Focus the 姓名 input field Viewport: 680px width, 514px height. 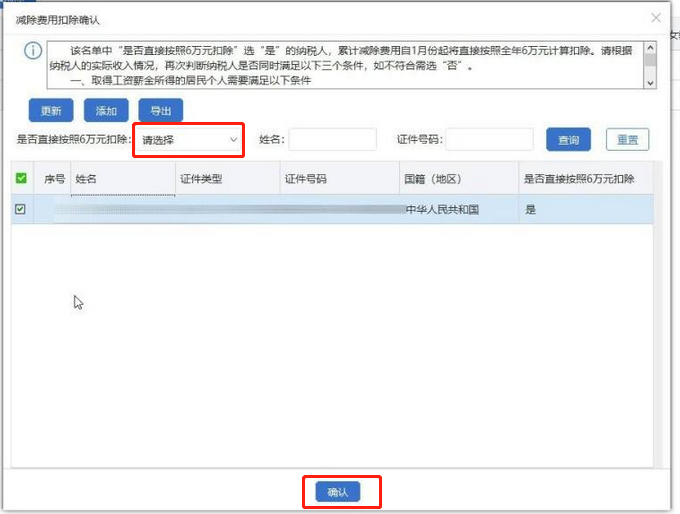click(333, 139)
